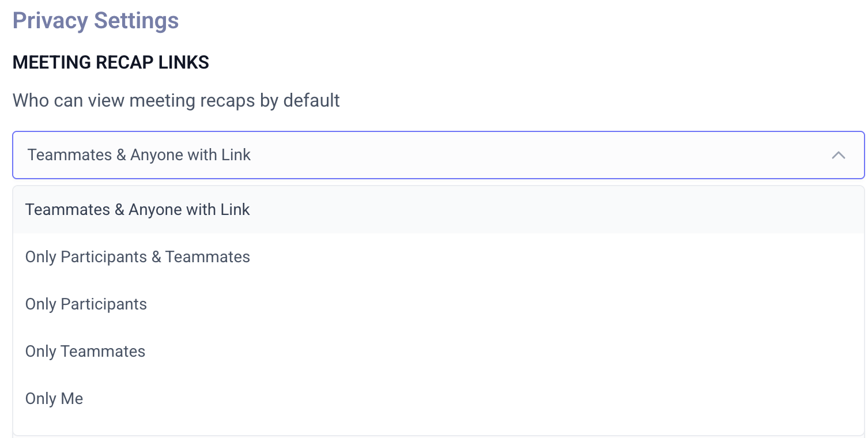
Task: Select the 'Only Participants' option
Action: [86, 304]
